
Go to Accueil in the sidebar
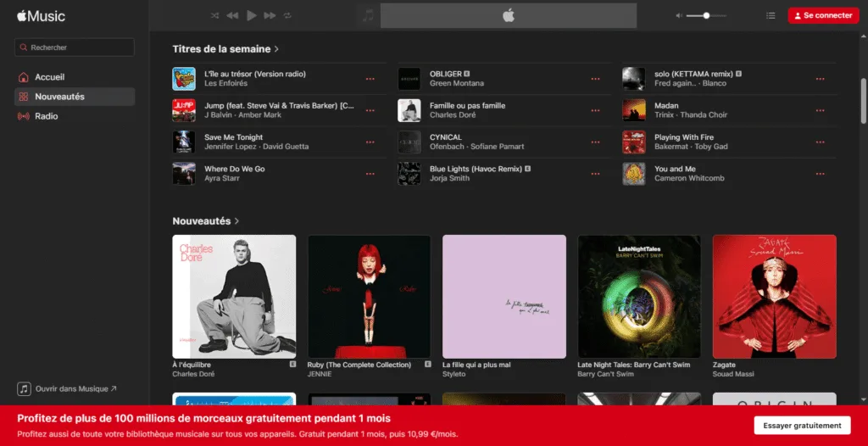pos(75,77)
